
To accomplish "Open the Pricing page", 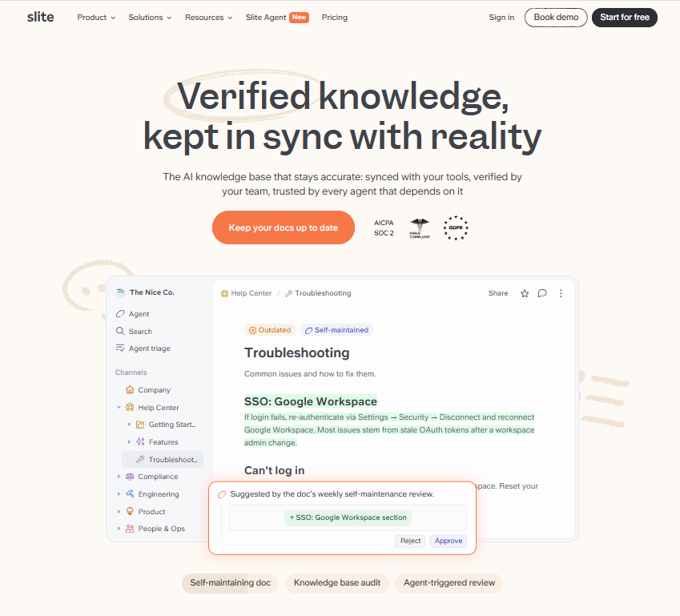I will 334,18.
